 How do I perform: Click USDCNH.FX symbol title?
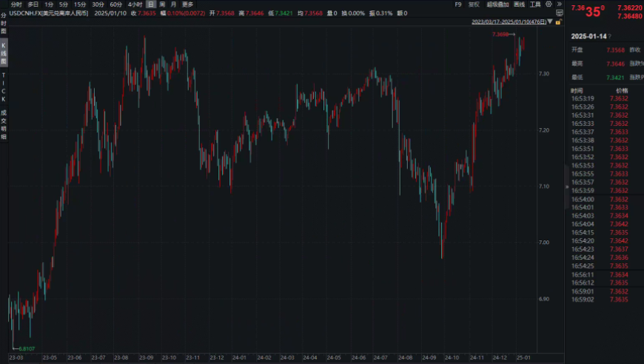(48, 13)
